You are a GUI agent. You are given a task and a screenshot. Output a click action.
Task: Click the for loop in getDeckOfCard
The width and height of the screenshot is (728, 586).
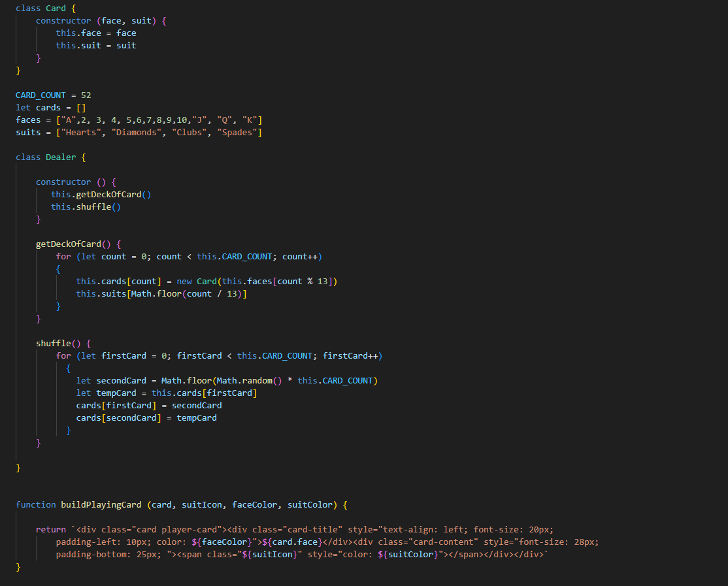point(63,256)
